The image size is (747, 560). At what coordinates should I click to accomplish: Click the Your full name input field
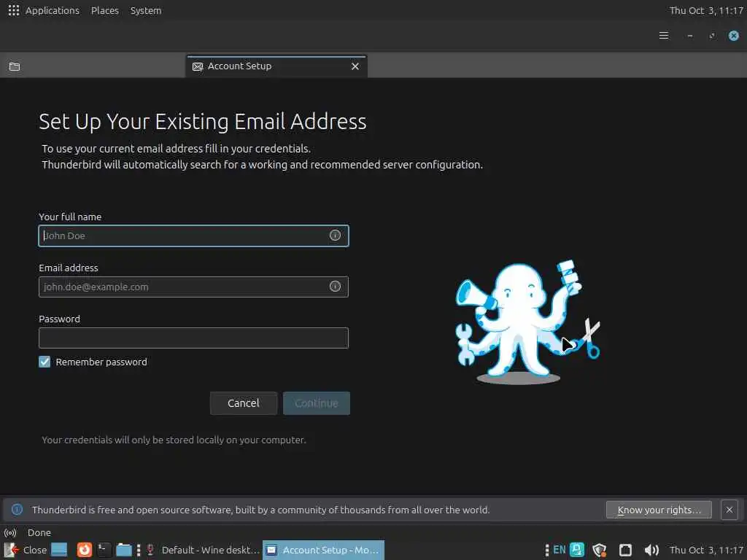coord(193,236)
